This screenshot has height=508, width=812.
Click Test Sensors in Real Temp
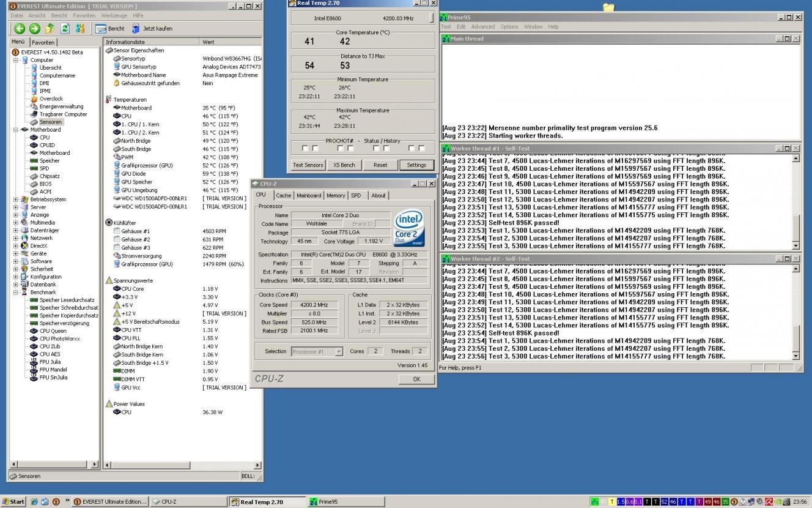[308, 165]
